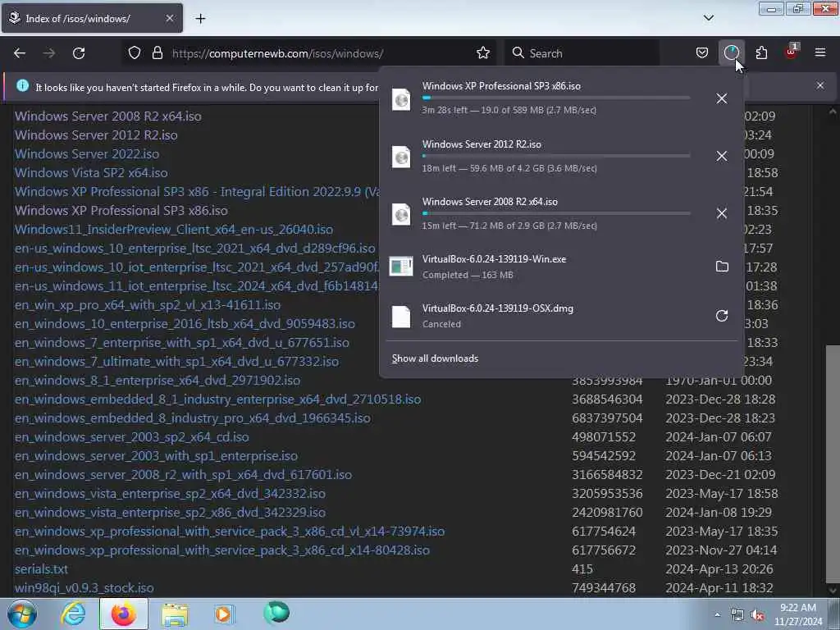Cancel the Windows Server 2012 R2 download

722,156
